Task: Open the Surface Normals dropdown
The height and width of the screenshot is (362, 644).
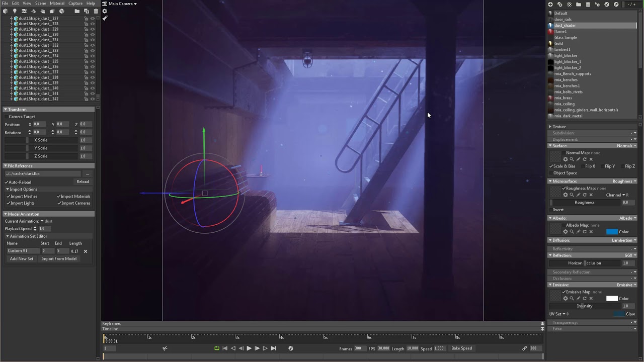Action: [626, 146]
